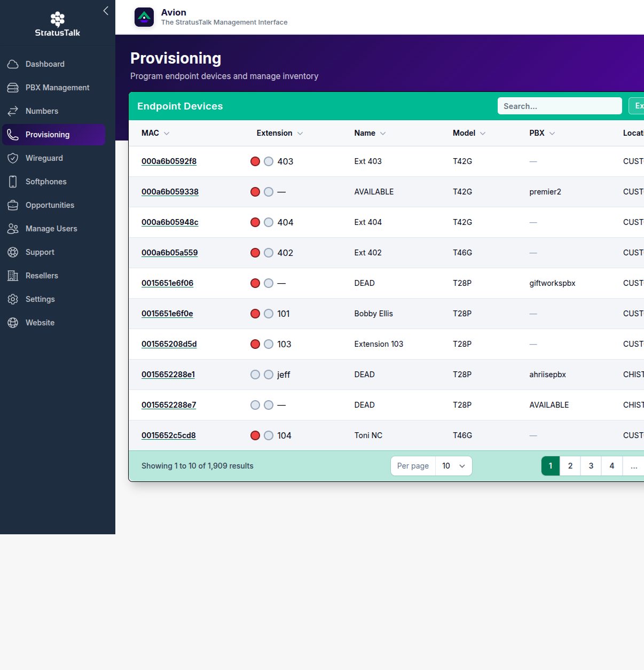644x670 pixels.
Task: Click 'Bobby Ellis' name cell
Action: (x=373, y=314)
